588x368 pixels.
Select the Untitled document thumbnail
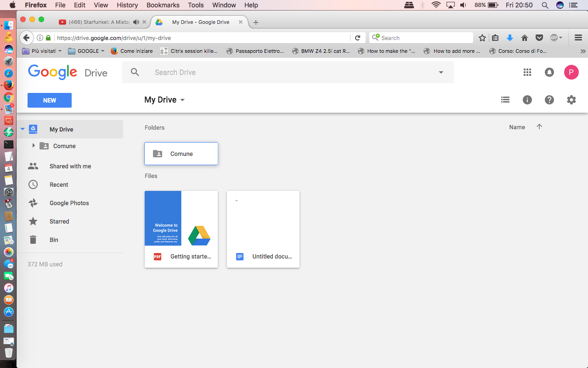(x=263, y=229)
